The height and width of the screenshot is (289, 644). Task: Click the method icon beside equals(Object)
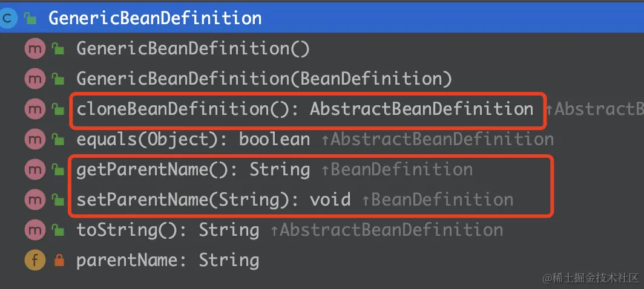coord(35,140)
